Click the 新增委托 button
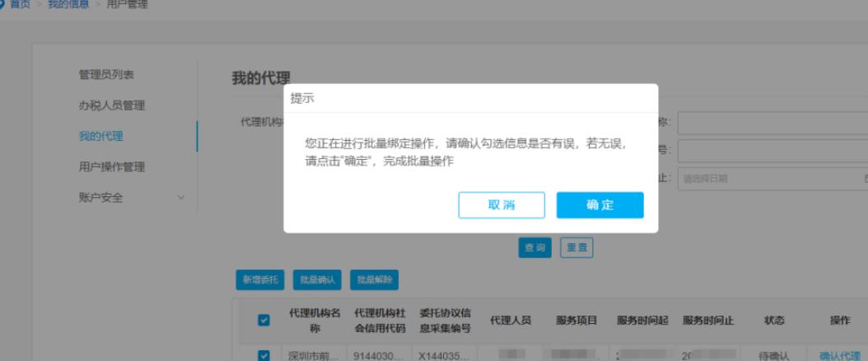Image resolution: width=868 pixels, height=361 pixels. pos(260,280)
